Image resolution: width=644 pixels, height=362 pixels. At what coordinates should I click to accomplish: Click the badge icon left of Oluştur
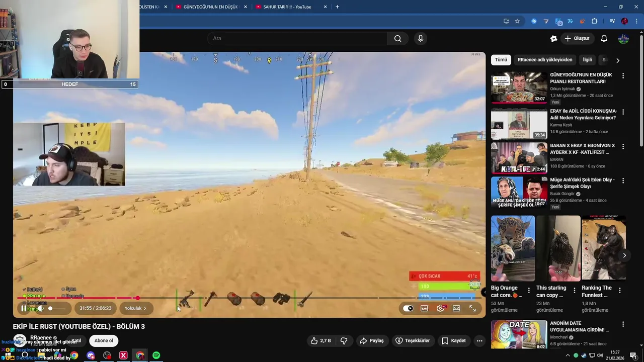tap(553, 38)
